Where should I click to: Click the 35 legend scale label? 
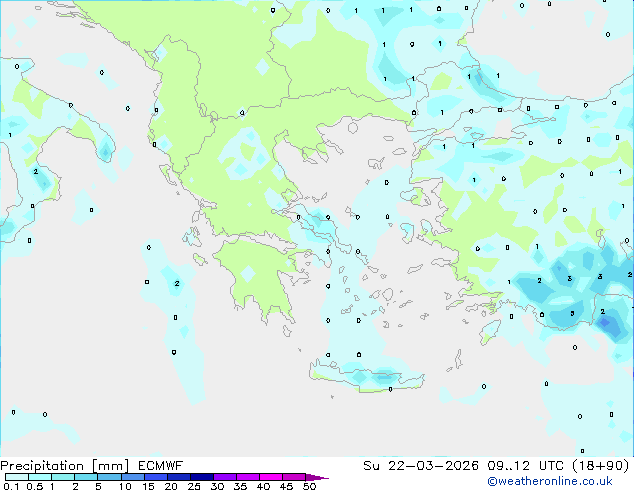click(x=240, y=486)
